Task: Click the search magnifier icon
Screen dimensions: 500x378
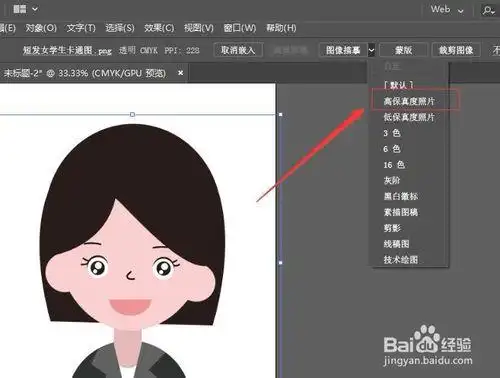Action: point(488,10)
